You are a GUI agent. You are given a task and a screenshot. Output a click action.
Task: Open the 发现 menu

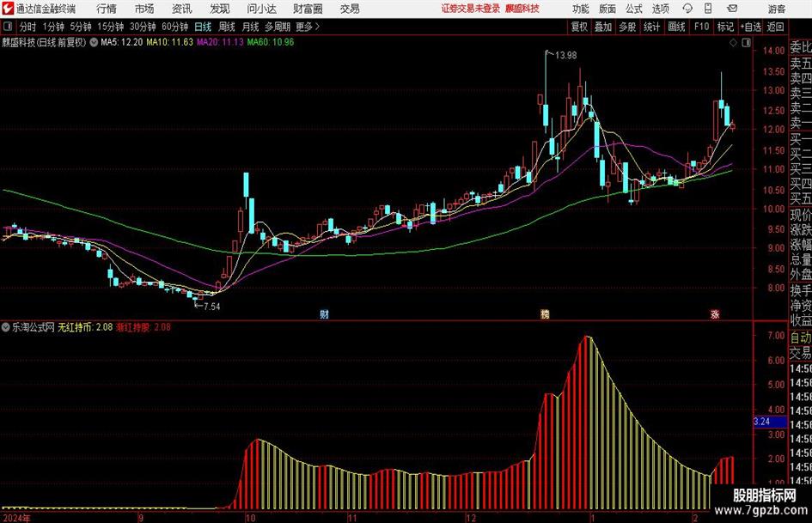coord(220,9)
